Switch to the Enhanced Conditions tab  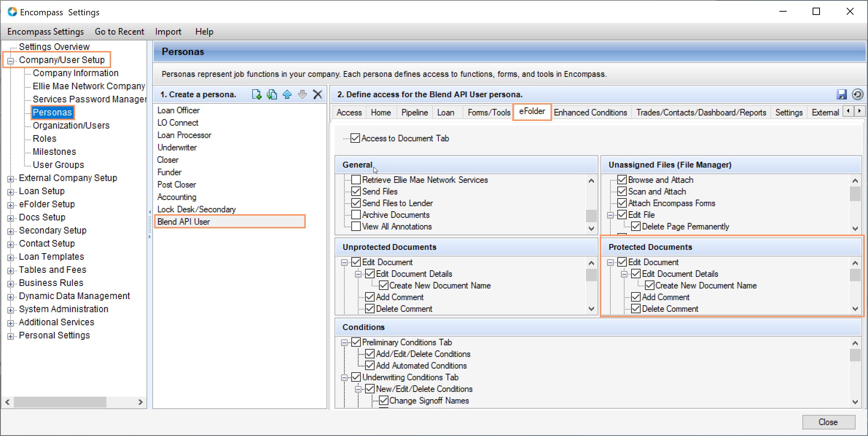point(590,113)
